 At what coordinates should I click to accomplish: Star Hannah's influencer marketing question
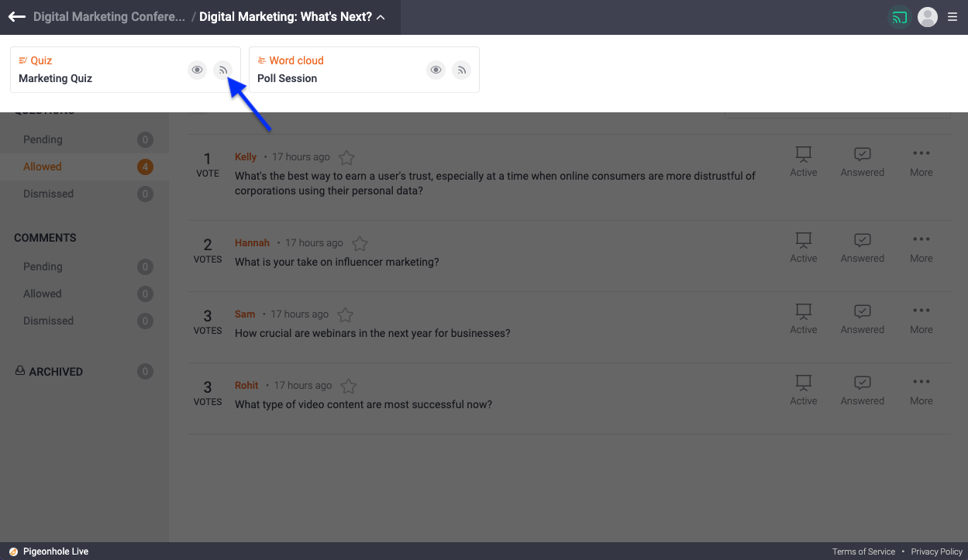pyautogui.click(x=360, y=244)
